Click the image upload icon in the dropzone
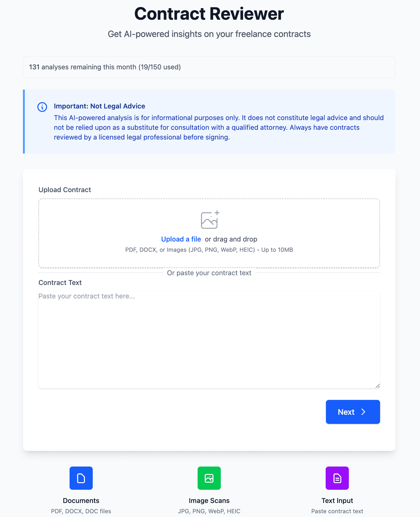 209,220
